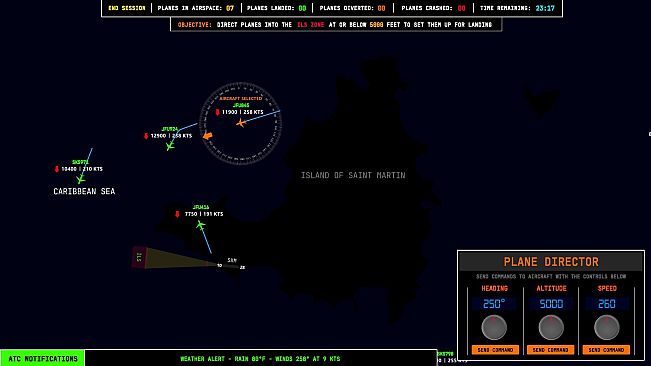Click the PLANES LANDED counter
Screen dimensions: 651x366
277,8
